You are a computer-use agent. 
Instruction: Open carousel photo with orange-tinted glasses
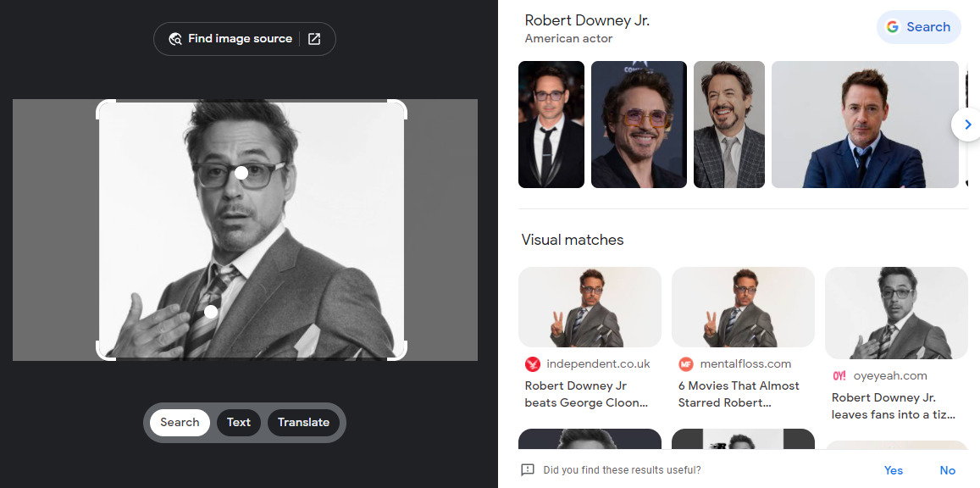pos(639,125)
